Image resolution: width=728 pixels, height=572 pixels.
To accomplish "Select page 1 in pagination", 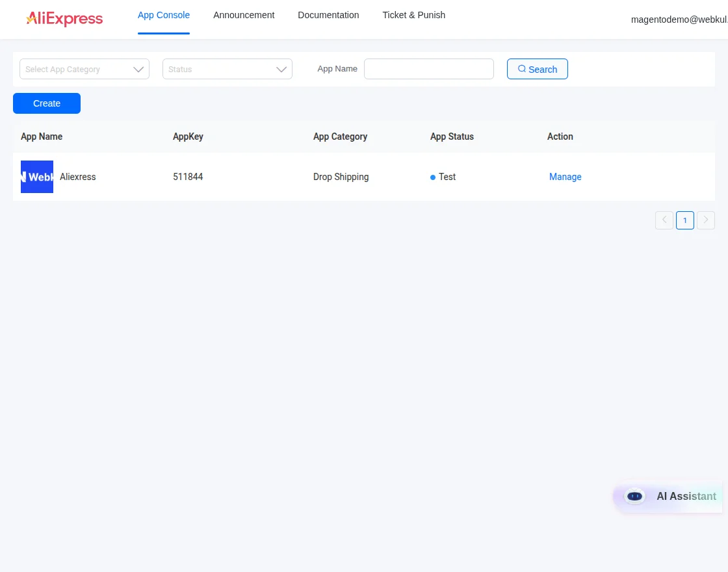I will 684,220.
